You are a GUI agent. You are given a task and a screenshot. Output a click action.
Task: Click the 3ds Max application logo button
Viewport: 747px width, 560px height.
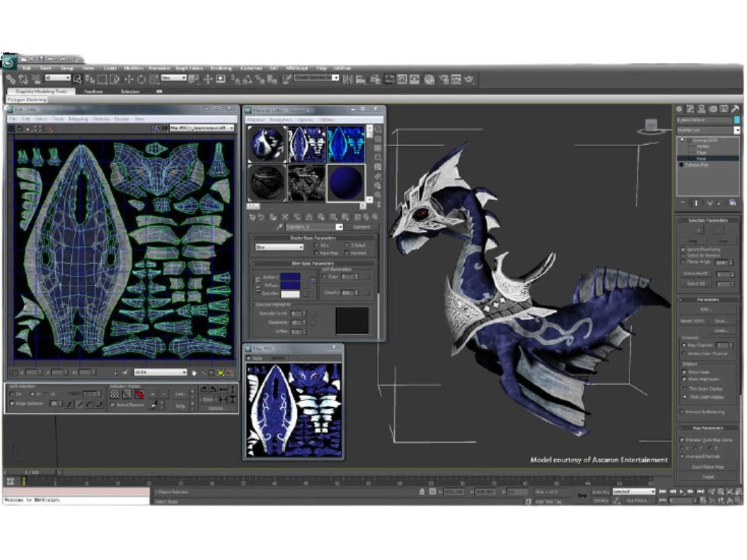[10, 63]
